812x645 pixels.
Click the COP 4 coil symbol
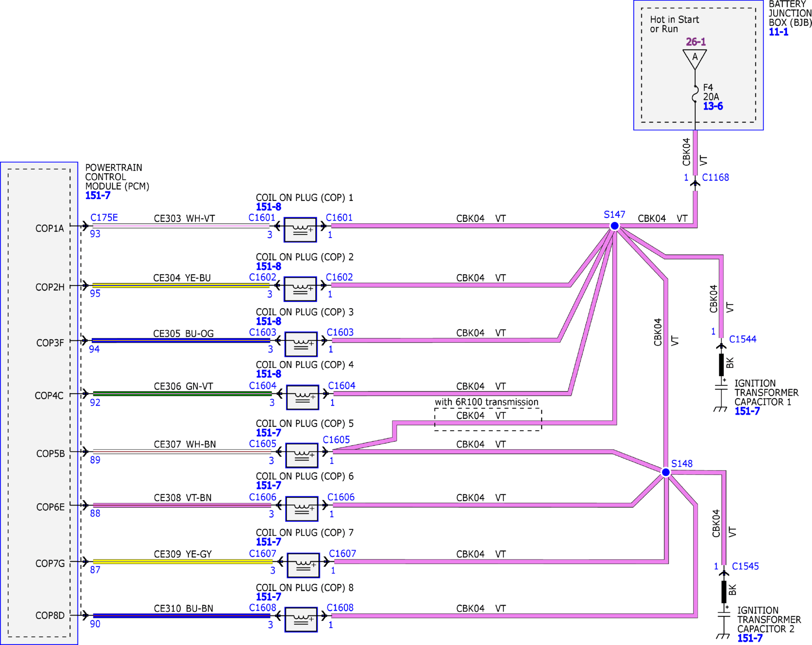coord(302,397)
